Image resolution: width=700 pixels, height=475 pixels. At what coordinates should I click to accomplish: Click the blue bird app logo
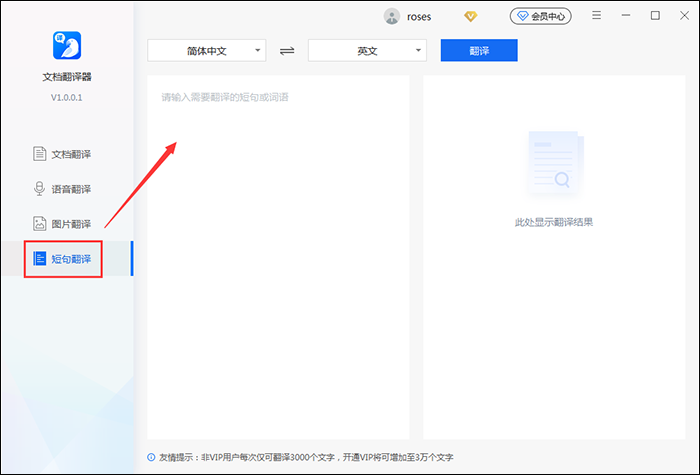click(66, 45)
